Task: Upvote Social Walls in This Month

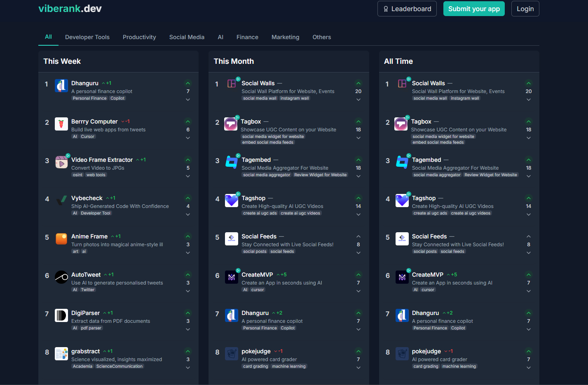Action: click(x=358, y=83)
